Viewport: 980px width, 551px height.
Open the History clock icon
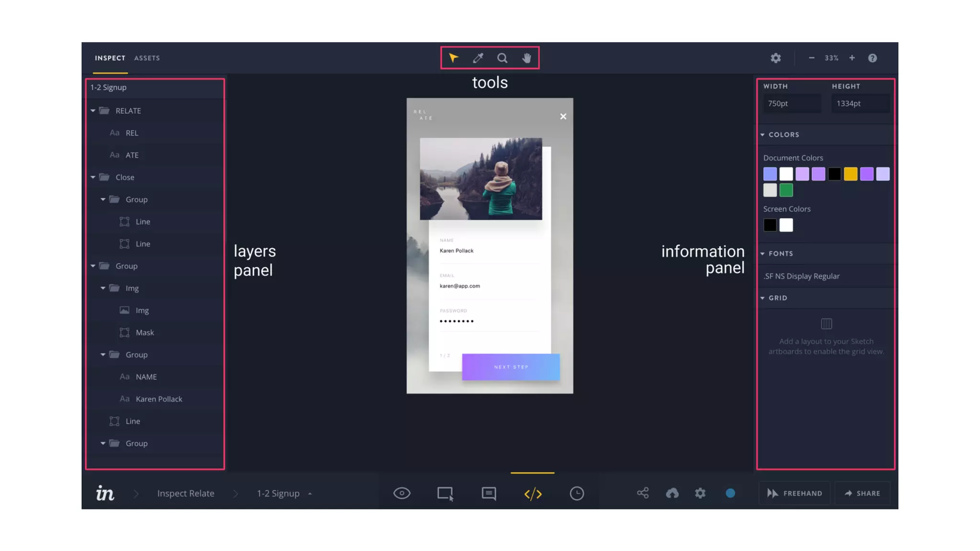[577, 493]
